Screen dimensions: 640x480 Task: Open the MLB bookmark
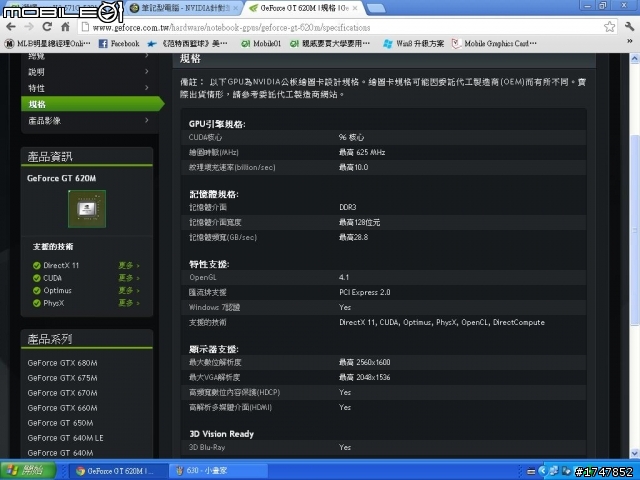(x=47, y=43)
